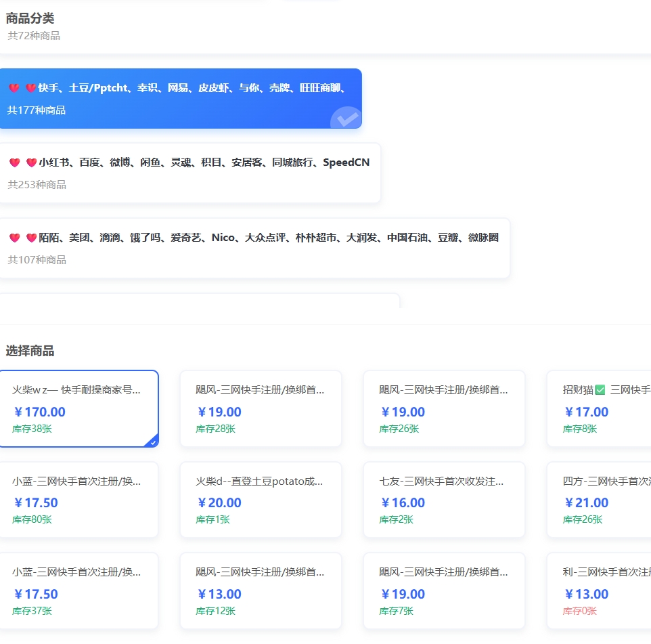This screenshot has width=651, height=644.
Task: Select the 火柴d 直登土豆potato product
Action: [261, 499]
